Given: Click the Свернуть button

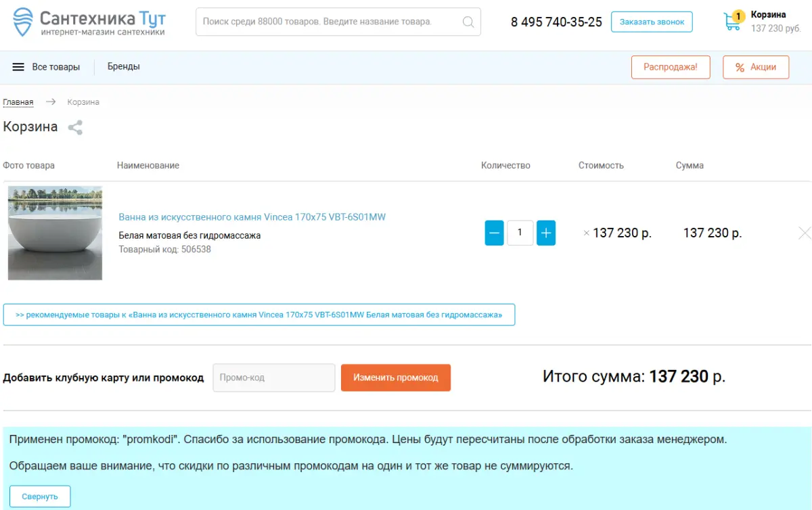Looking at the screenshot, I should 40,496.
